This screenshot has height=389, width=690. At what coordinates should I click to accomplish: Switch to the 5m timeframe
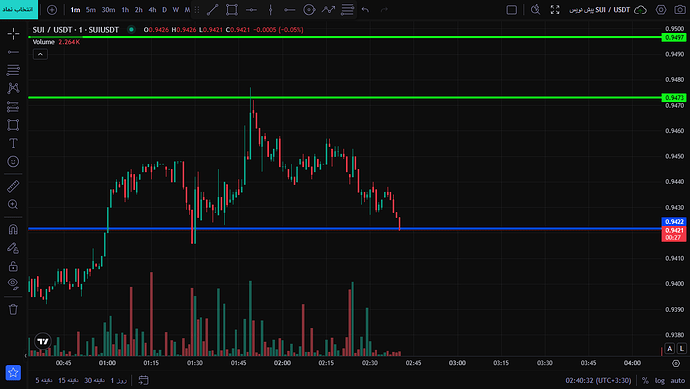pyautogui.click(x=91, y=10)
